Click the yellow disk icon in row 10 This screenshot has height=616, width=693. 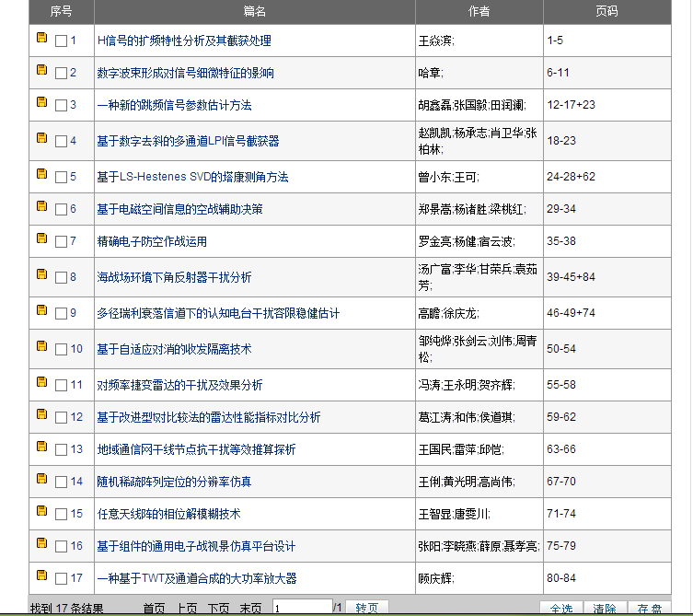coord(42,346)
